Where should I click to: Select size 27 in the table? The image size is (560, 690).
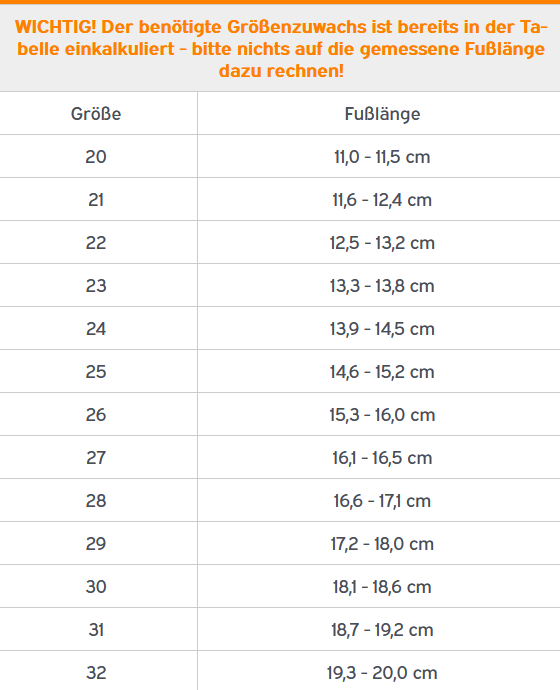(96, 458)
